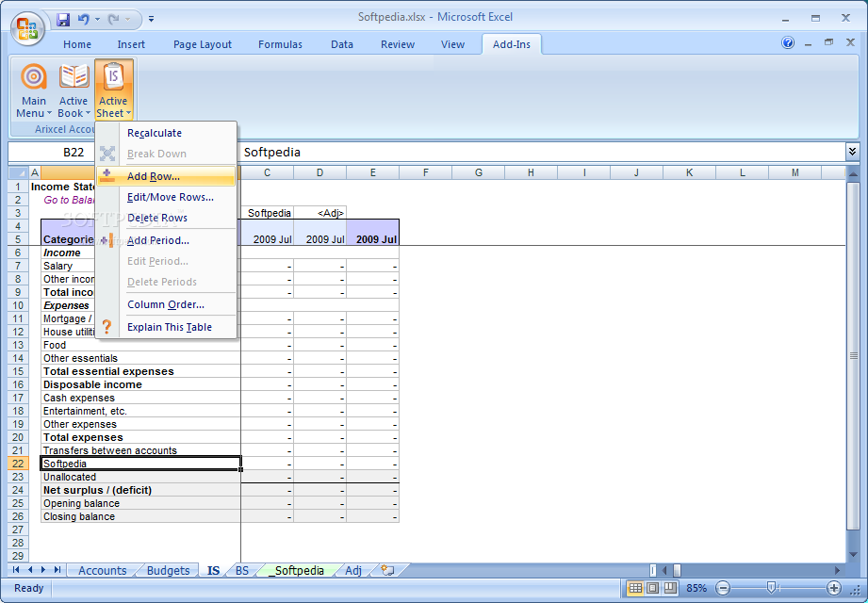868x603 pixels.
Task: Zoom out with the minus button
Action: coord(723,588)
